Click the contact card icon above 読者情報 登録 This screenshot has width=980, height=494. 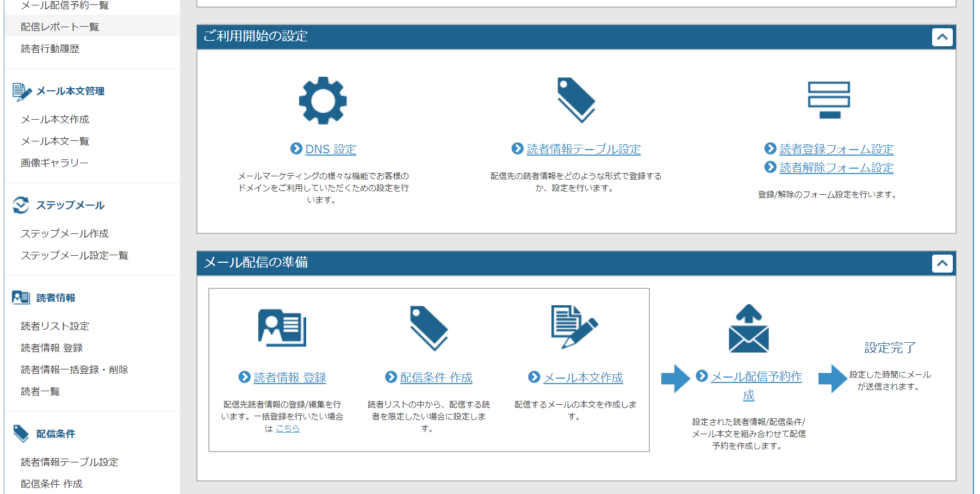282,328
